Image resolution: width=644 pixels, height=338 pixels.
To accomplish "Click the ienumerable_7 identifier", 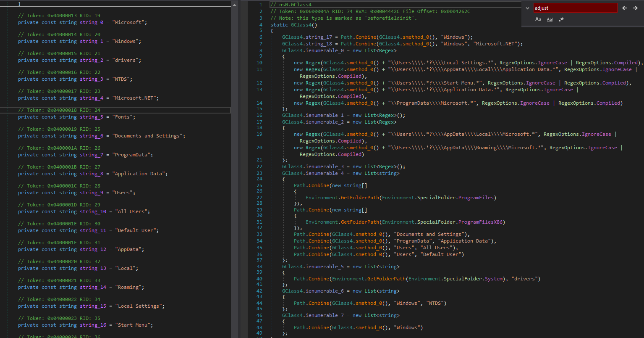I will pyautogui.click(x=325, y=315).
